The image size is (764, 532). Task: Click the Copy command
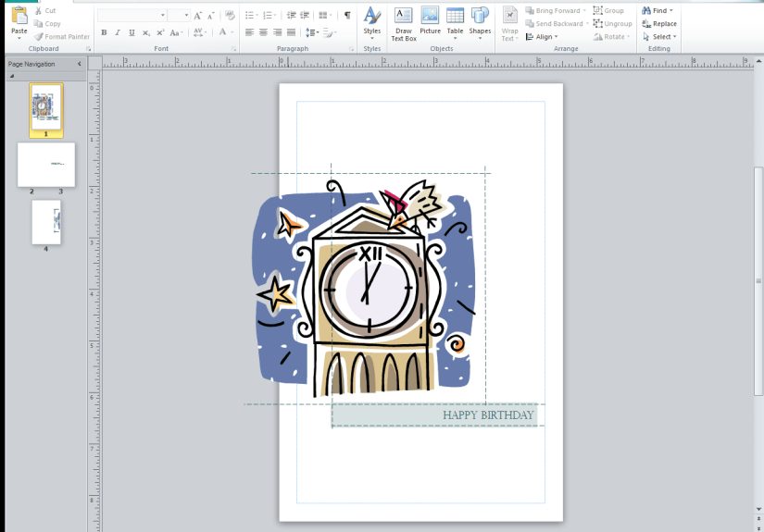47,23
